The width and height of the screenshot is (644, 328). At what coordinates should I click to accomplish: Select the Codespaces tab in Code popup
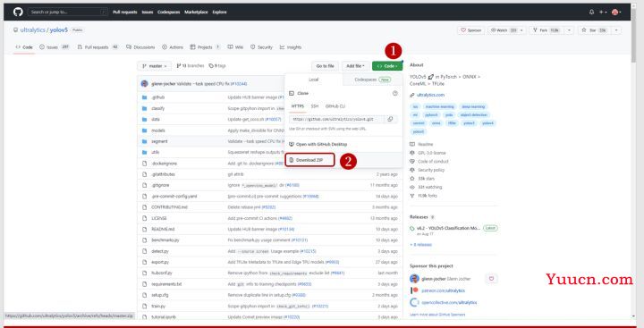(372, 80)
